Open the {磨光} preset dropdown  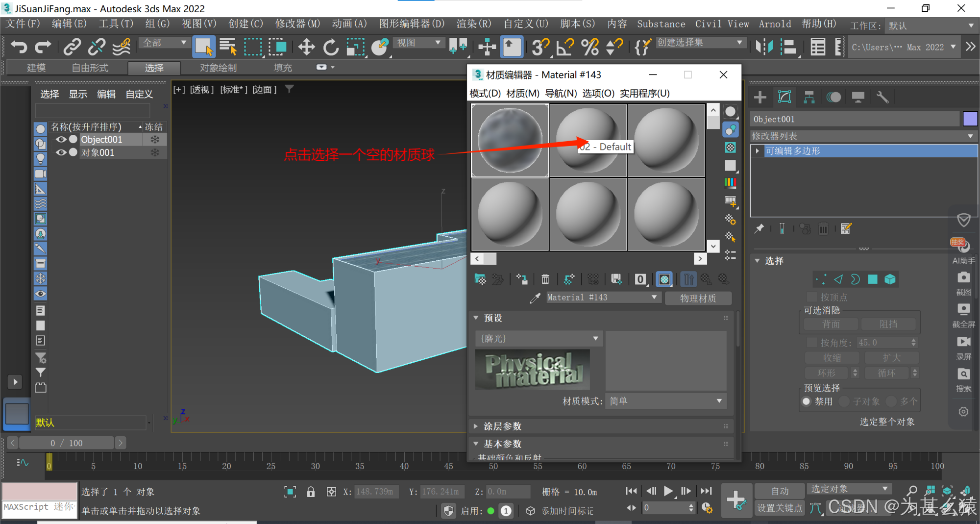point(538,339)
